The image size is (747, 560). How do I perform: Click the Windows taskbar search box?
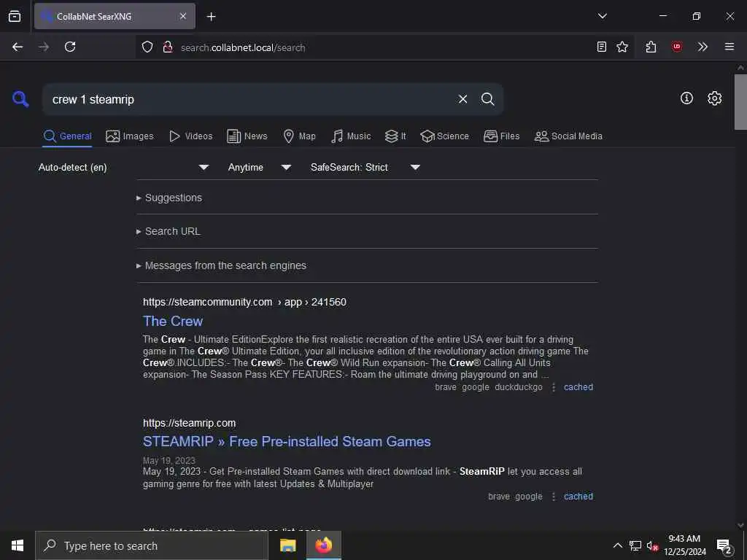coord(152,545)
